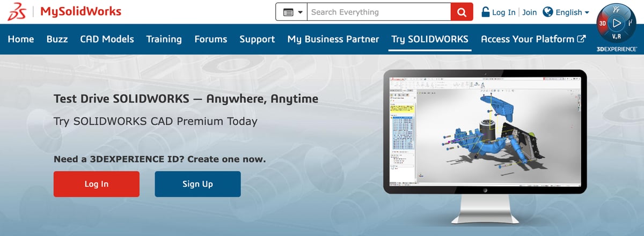Image resolution: width=644 pixels, height=236 pixels.
Task: Click 'Test Drive SOLIDWORKS — Anywhere, Anytime' heading
Action: point(186,99)
